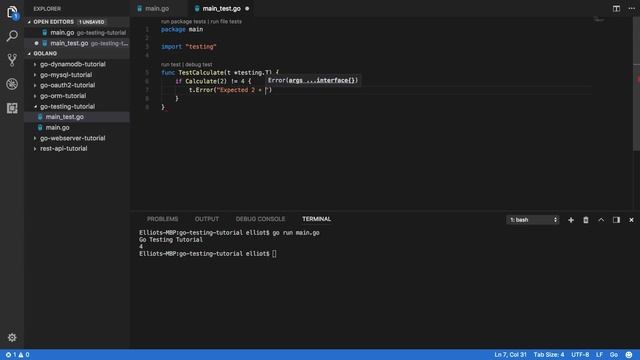The height and width of the screenshot is (360, 640).
Task: Click the errors and warnings status indicator
Action: tap(17, 355)
